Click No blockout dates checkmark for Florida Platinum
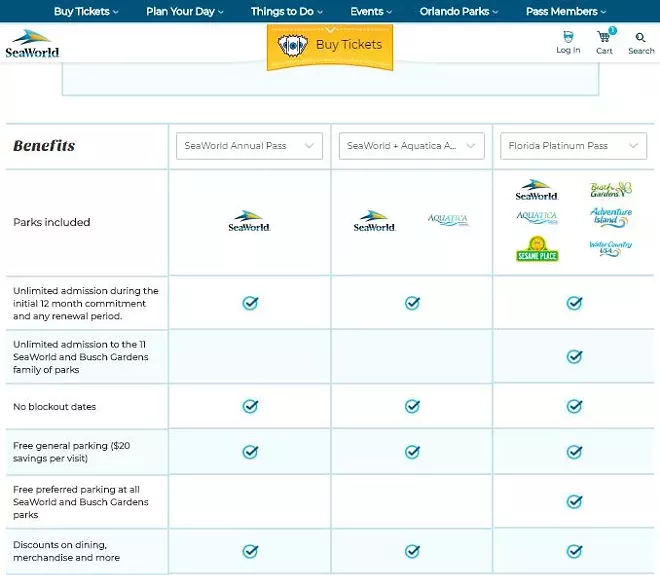The image size is (660, 575). pos(574,406)
